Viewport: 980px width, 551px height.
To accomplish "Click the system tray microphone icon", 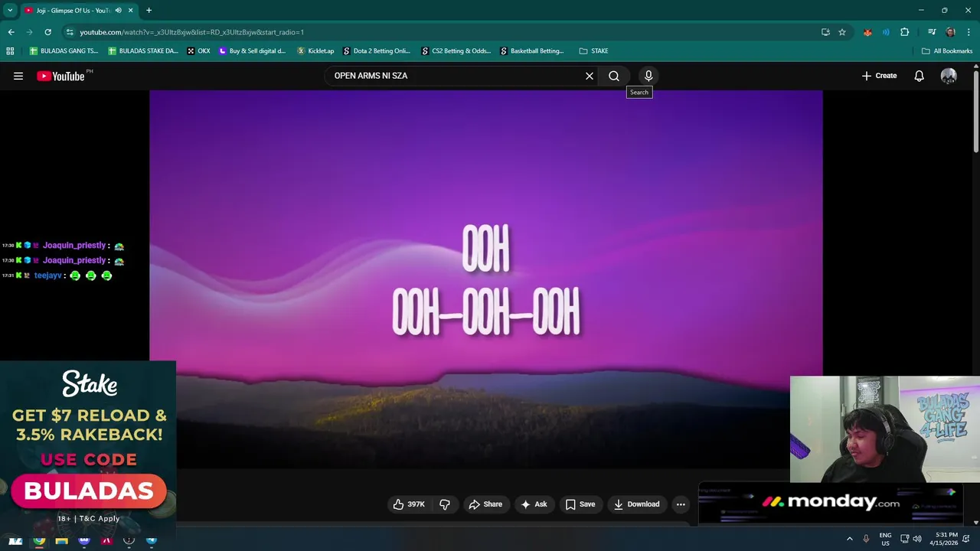I will pyautogui.click(x=866, y=539).
